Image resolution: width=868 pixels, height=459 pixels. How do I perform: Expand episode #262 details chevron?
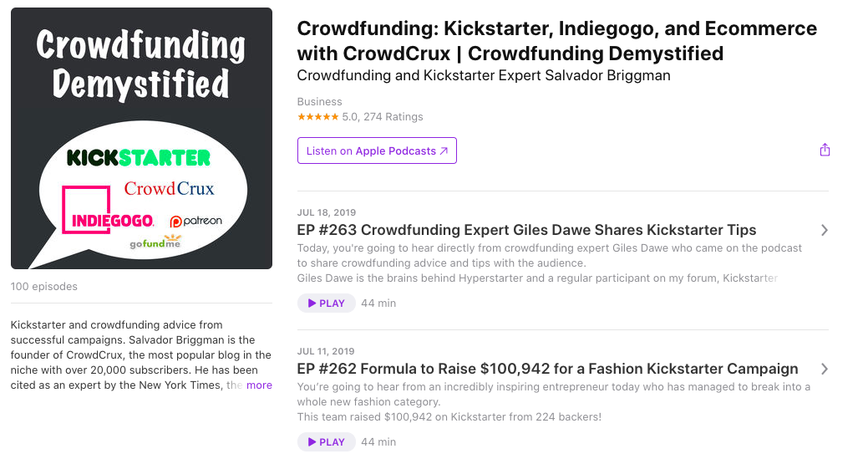pyautogui.click(x=825, y=369)
